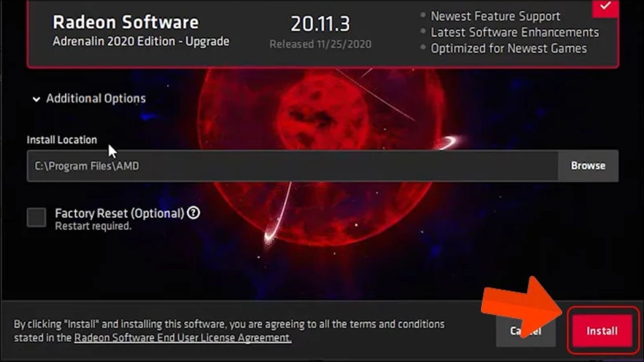Select the Latest Software Enhancements bullet
The image size is (644, 362).
(509, 32)
